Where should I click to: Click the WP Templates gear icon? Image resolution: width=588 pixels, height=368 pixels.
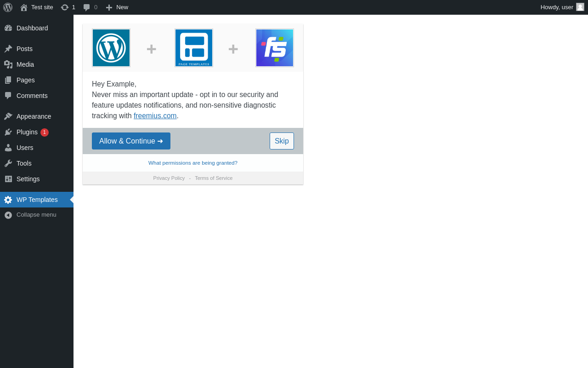point(8,200)
